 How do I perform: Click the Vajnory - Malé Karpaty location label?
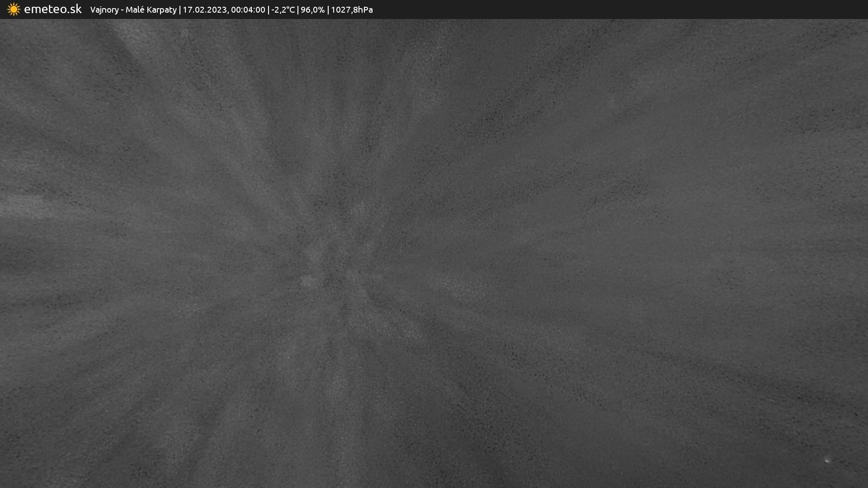(133, 10)
